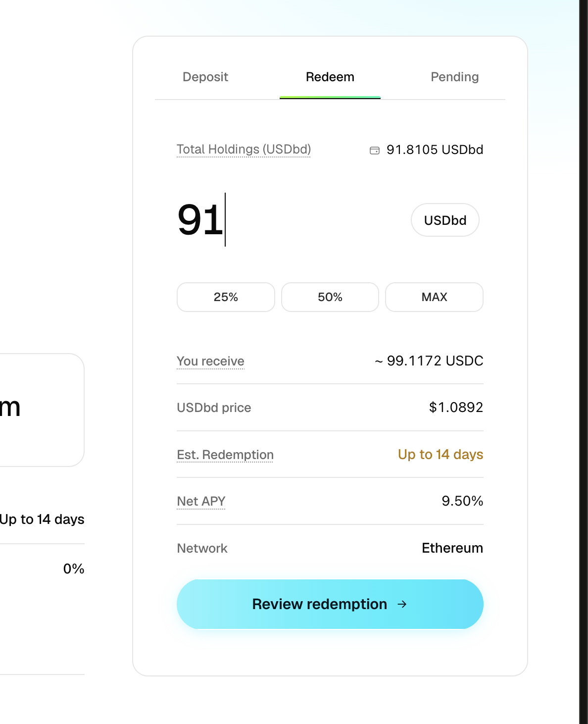
Task: Click the 0% value in the left panel
Action: [74, 569]
